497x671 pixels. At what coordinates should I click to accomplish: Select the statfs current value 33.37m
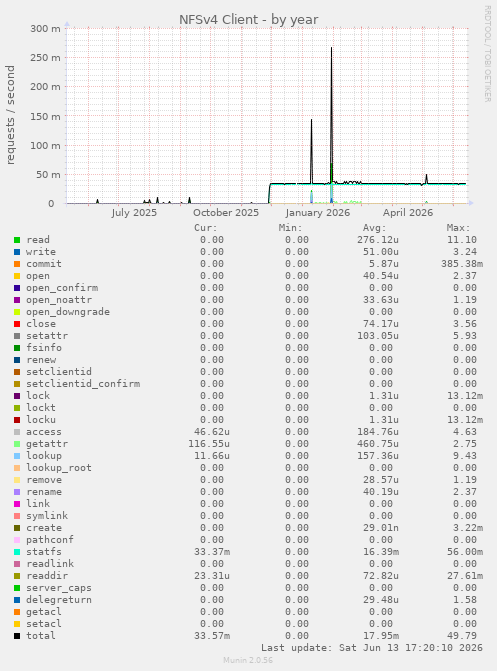point(212,552)
